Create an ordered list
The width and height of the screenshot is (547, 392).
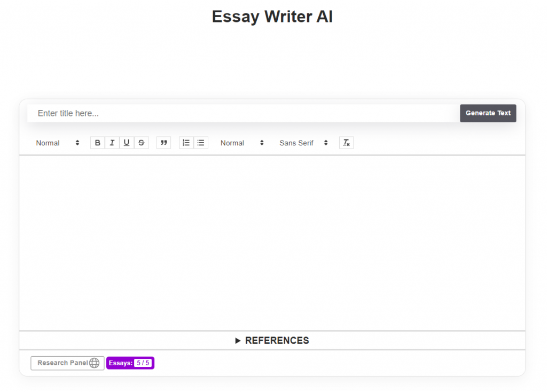pos(185,143)
